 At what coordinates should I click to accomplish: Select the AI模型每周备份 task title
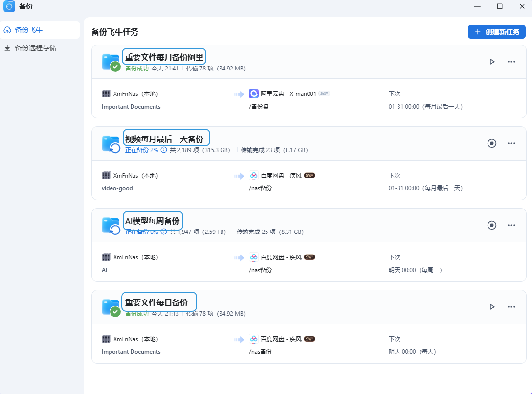point(153,221)
